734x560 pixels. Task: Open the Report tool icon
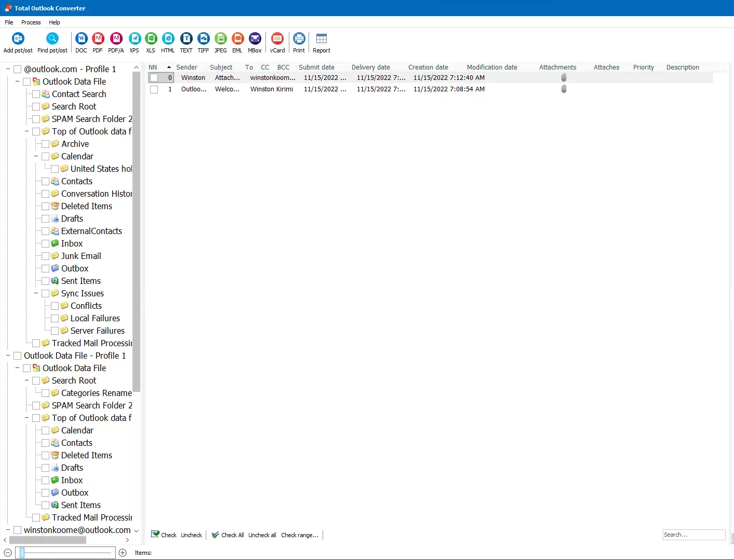(321, 38)
